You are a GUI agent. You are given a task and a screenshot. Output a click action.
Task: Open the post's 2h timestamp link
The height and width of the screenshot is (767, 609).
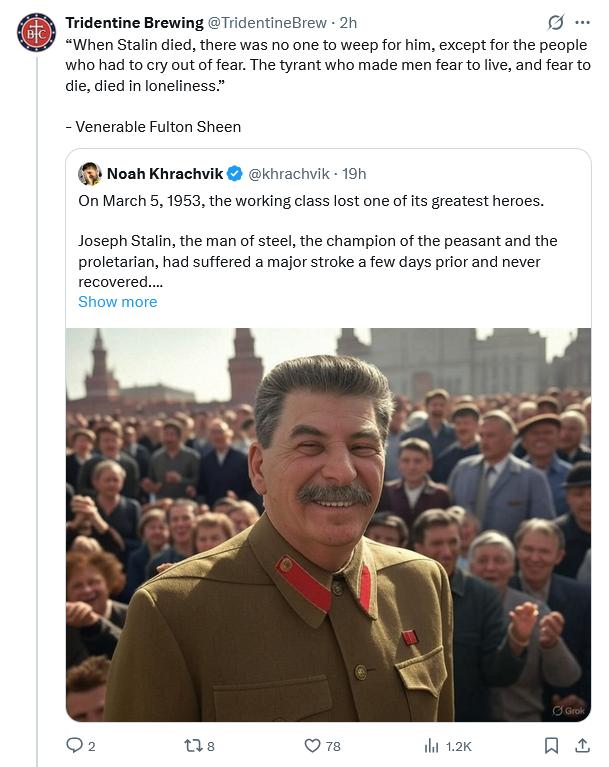coord(350,23)
